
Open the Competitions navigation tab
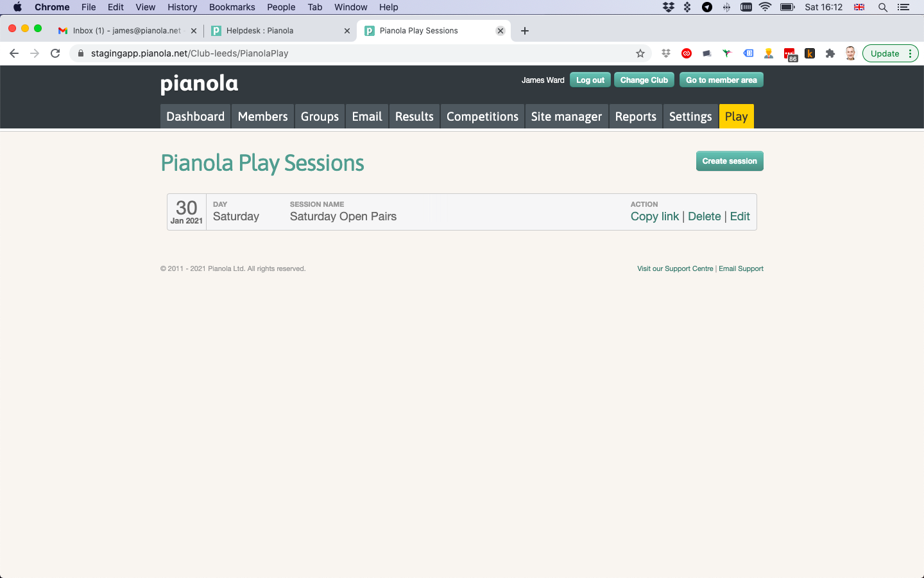(483, 116)
